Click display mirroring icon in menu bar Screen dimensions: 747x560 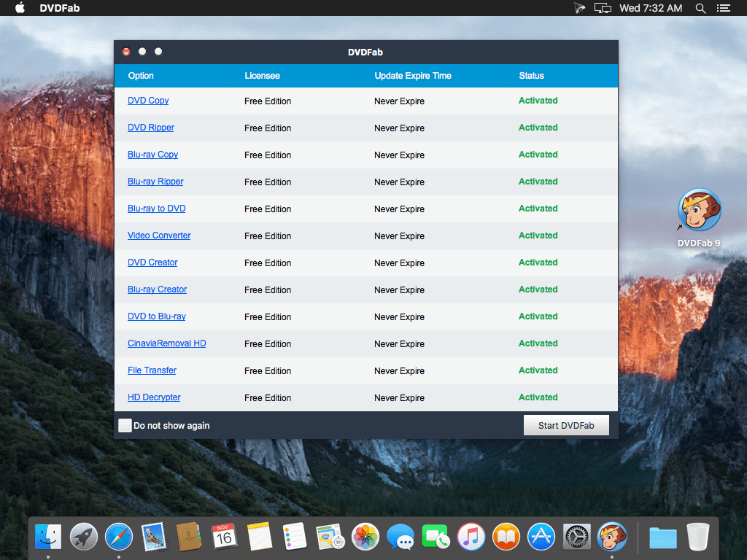pyautogui.click(x=603, y=8)
